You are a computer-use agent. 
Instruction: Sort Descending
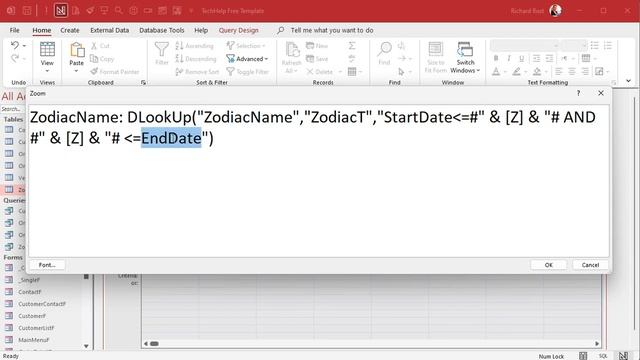pyautogui.click(x=196, y=59)
